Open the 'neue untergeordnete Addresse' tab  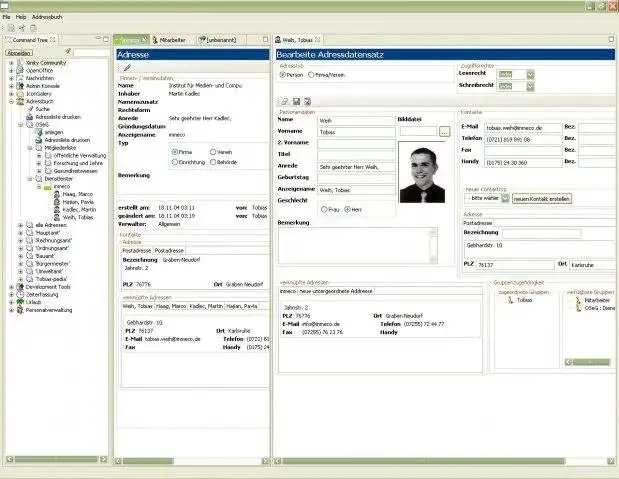tap(336, 291)
